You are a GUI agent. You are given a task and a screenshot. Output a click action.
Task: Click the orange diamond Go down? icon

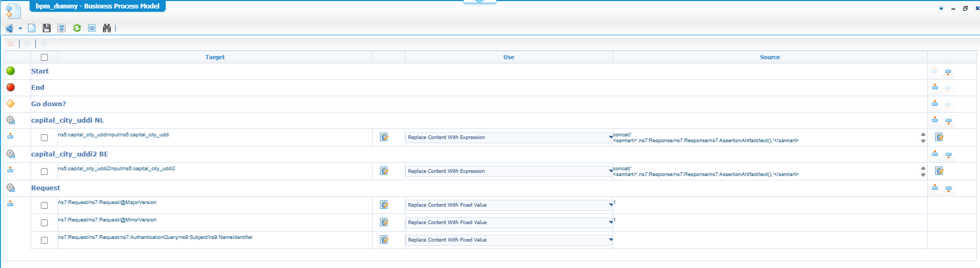click(11, 104)
